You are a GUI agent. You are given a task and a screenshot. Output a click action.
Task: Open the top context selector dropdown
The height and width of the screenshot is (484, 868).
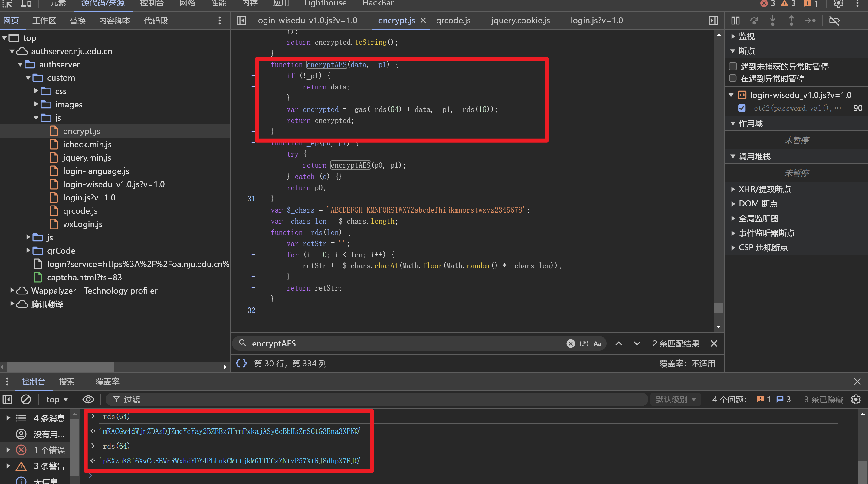coord(57,399)
